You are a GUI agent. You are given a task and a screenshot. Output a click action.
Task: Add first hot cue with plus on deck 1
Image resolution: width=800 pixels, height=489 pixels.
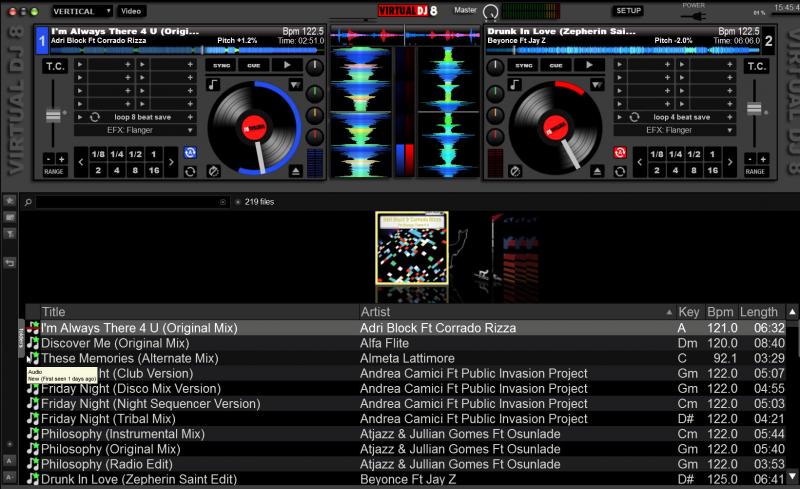point(128,64)
